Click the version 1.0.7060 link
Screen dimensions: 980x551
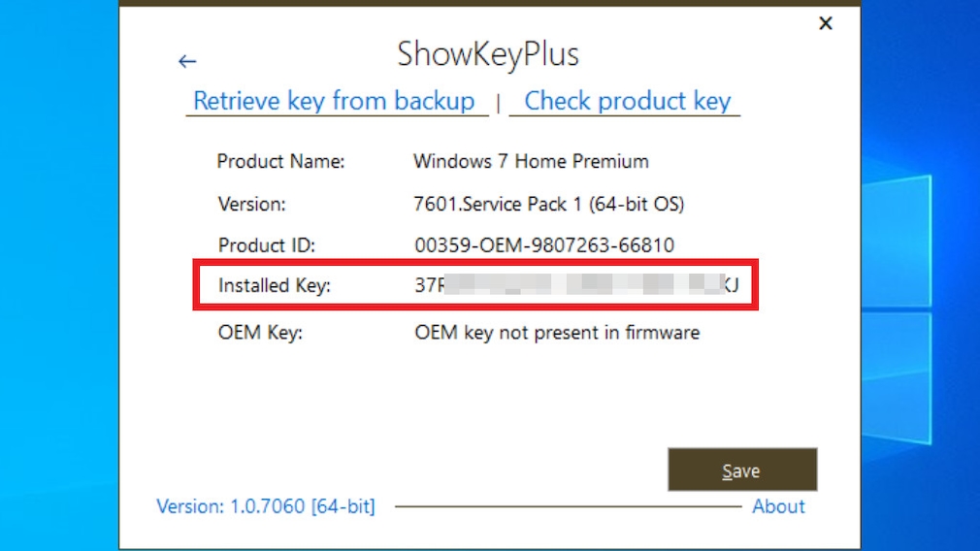pos(266,506)
